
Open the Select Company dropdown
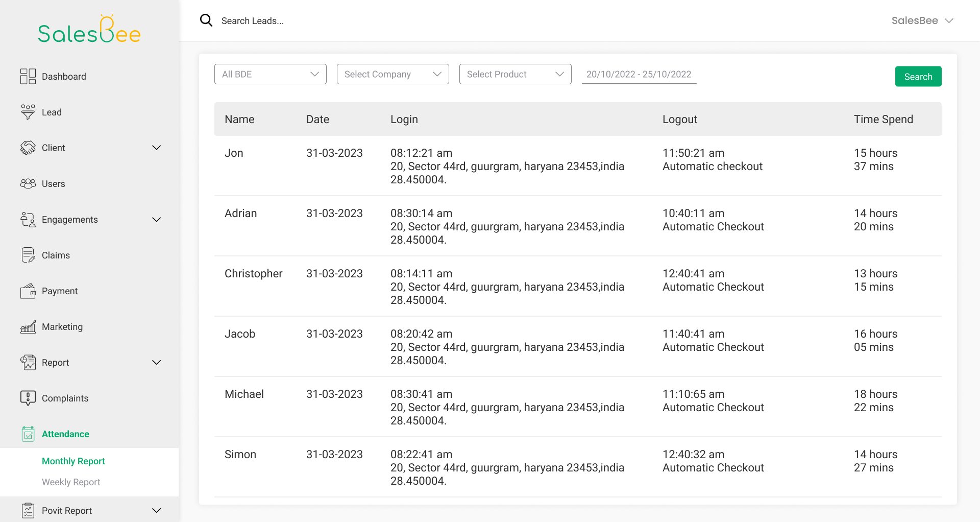click(x=393, y=74)
